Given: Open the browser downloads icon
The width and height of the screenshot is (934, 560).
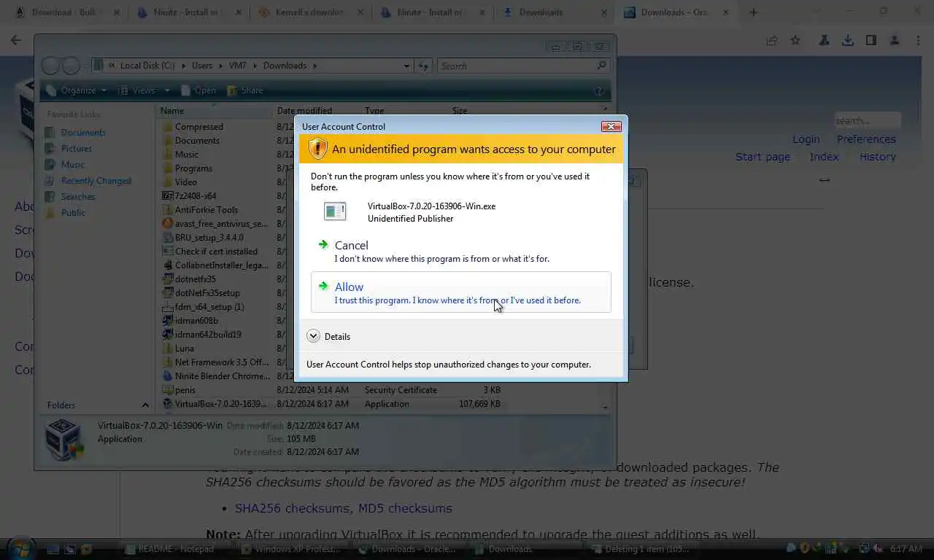Looking at the screenshot, I should (848, 41).
